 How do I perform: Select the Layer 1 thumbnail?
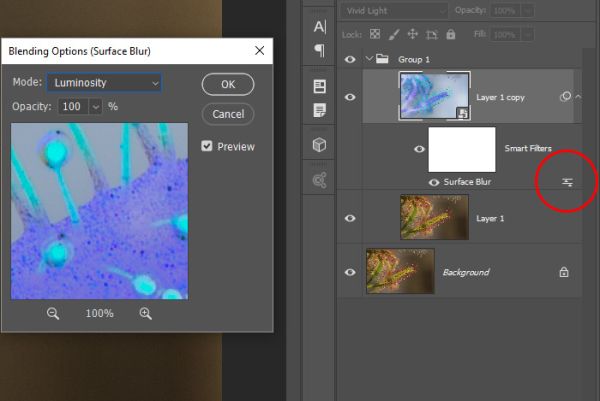click(x=434, y=217)
